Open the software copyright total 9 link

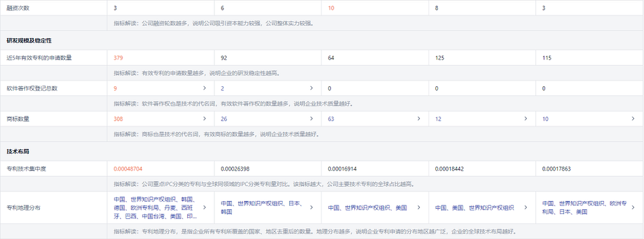pos(115,88)
